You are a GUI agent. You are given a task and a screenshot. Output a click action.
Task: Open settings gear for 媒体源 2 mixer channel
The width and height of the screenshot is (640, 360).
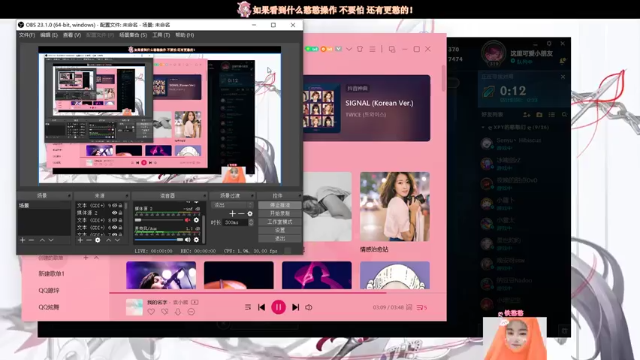[x=196, y=220]
